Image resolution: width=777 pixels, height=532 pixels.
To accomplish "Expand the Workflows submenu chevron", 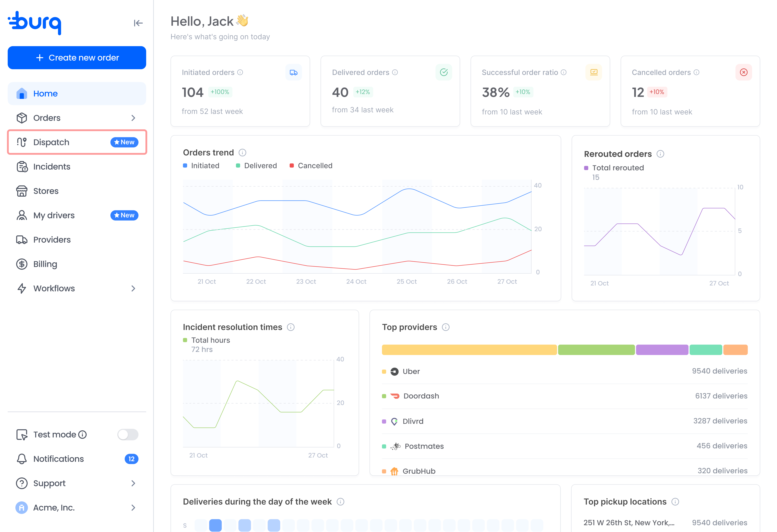I will 133,289.
